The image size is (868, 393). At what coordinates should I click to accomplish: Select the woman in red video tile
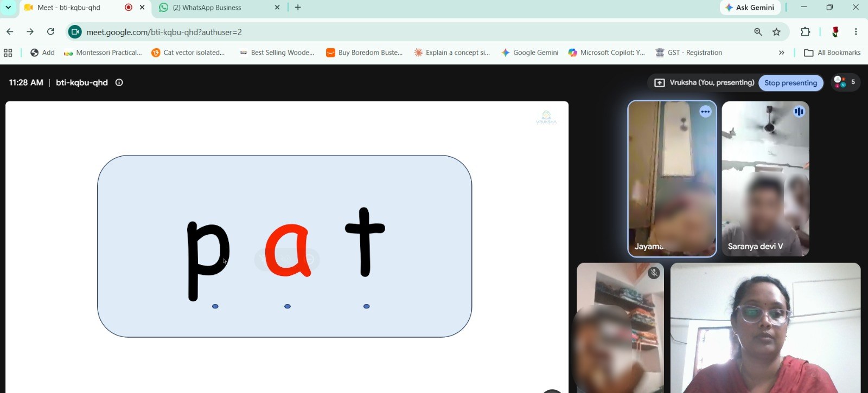[x=765, y=328]
